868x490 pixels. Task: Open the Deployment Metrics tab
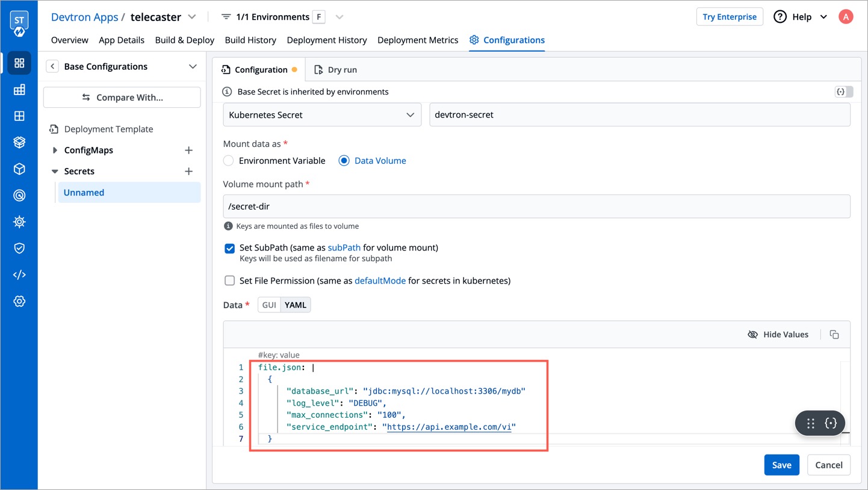pos(418,40)
